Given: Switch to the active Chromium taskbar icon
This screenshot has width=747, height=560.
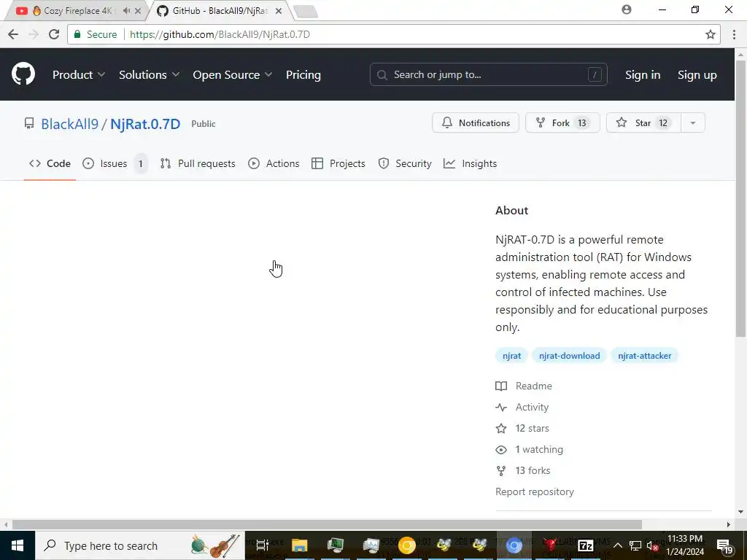Looking at the screenshot, I should point(514,545).
